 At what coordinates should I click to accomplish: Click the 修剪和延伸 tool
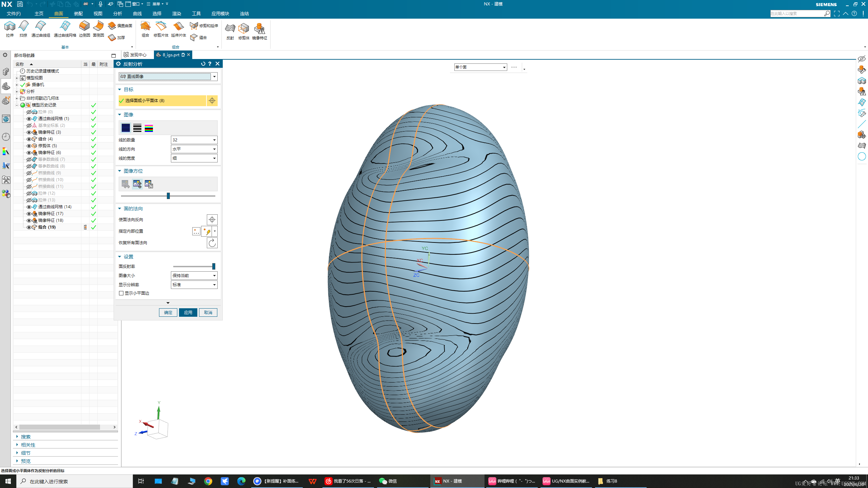pos(204,26)
